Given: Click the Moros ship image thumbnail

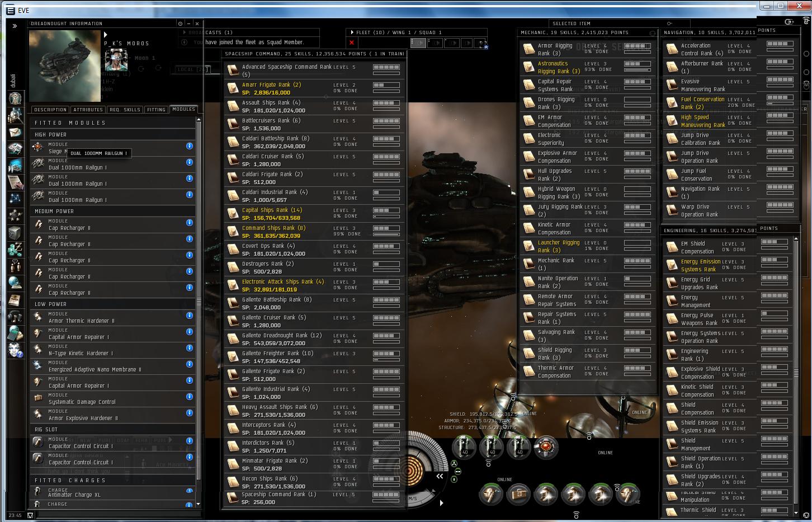Looking at the screenshot, I should pos(65,66).
